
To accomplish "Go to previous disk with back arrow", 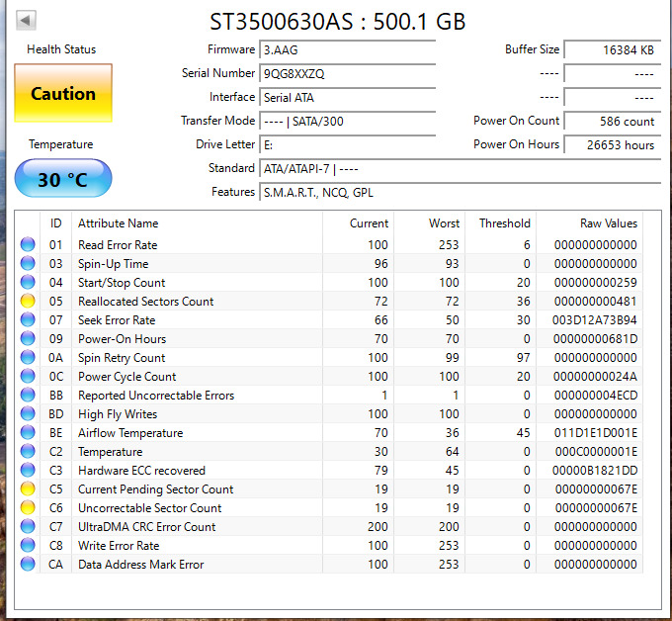I will 26,20.
